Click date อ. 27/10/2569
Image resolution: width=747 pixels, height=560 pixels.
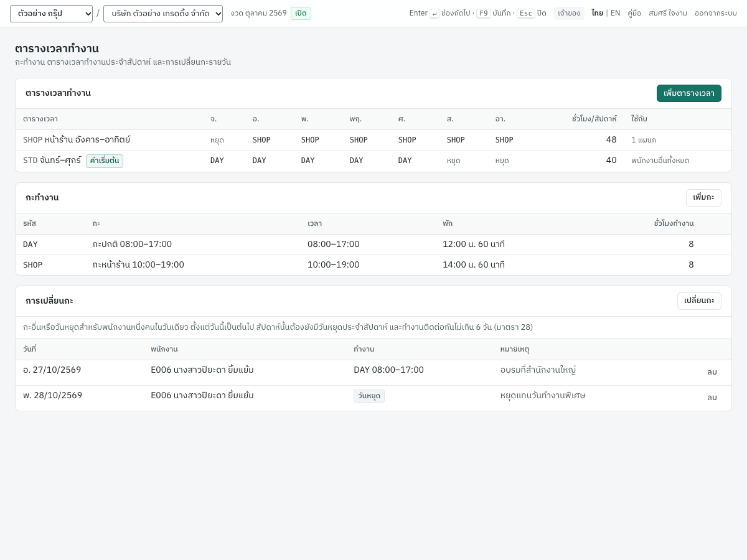pyautogui.click(x=52, y=370)
